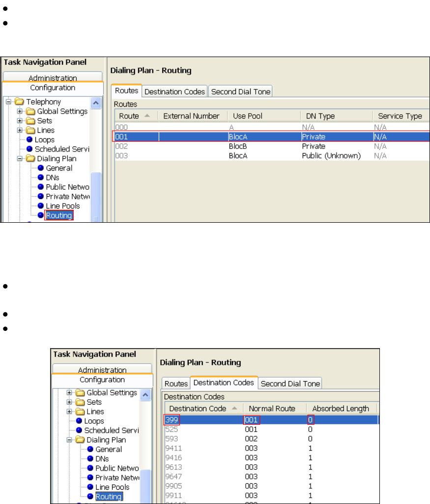430x504 pixels.
Task: Expand Global Settings in lower navigation panel
Action: pos(69,392)
